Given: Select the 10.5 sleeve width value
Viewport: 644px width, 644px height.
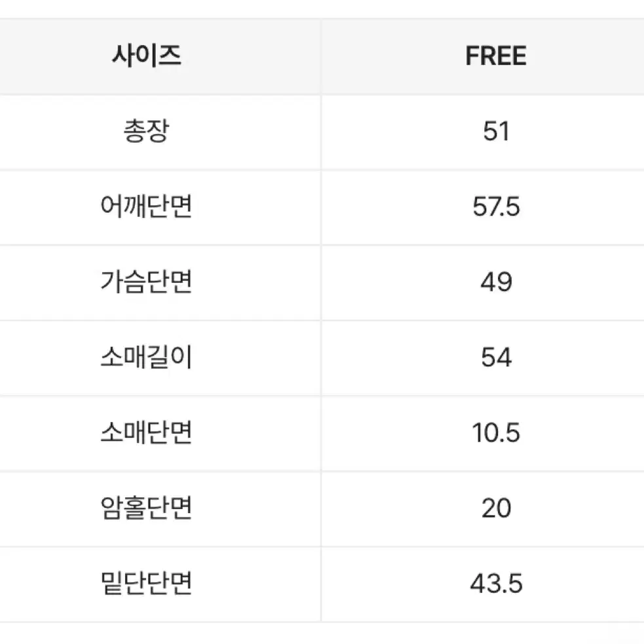Looking at the screenshot, I should tap(496, 433).
